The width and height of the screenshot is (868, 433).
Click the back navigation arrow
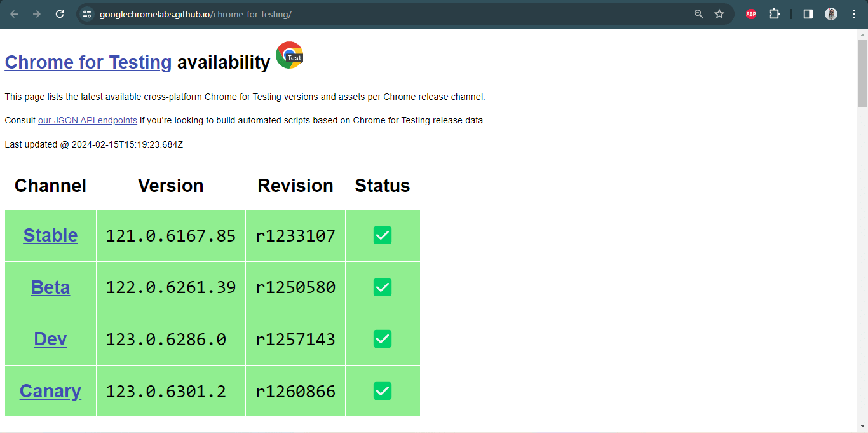13,13
